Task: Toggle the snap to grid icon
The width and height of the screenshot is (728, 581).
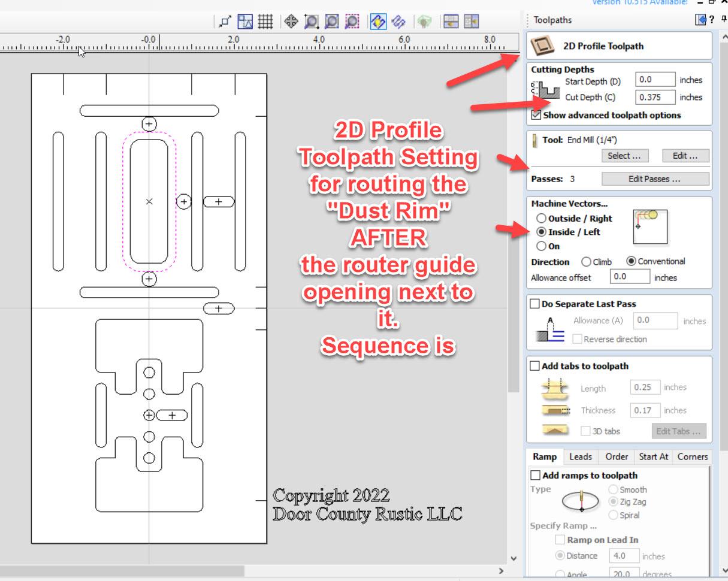Action: point(265,22)
